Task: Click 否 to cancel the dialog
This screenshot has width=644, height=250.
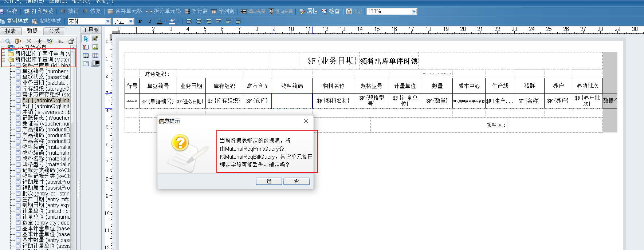Action: click(x=297, y=181)
